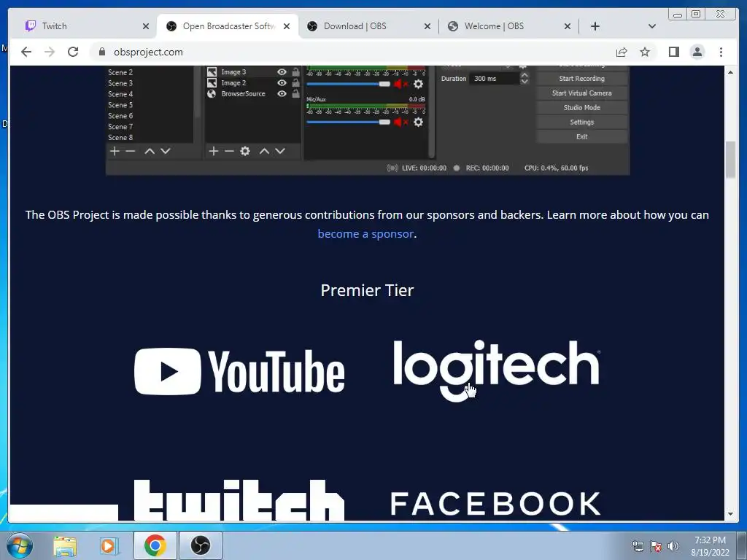The image size is (747, 560).
Task: Open the clock showing 7:32 PM
Action: [710, 546]
